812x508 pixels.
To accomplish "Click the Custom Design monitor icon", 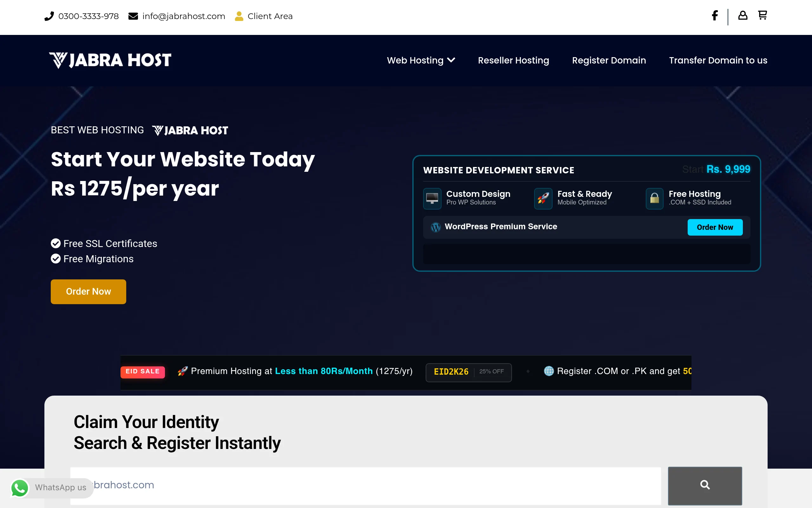I will point(432,198).
